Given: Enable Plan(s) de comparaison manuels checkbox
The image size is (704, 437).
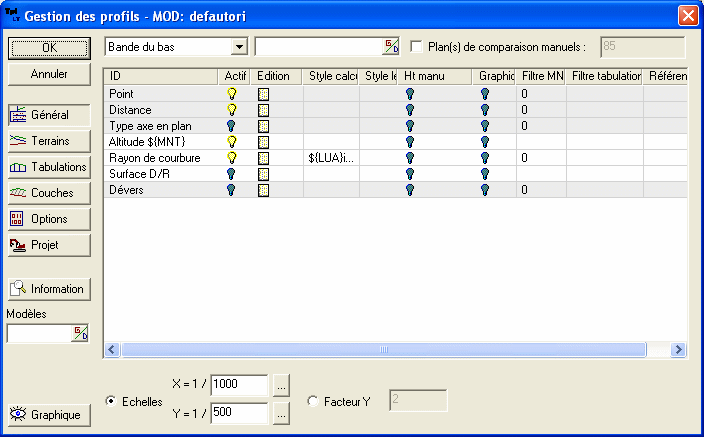Looking at the screenshot, I should point(417,46).
